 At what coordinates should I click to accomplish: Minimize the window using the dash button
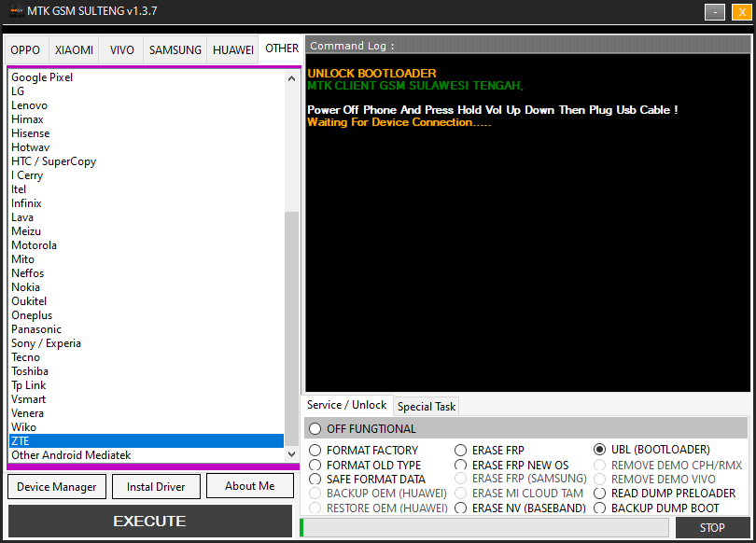715,12
